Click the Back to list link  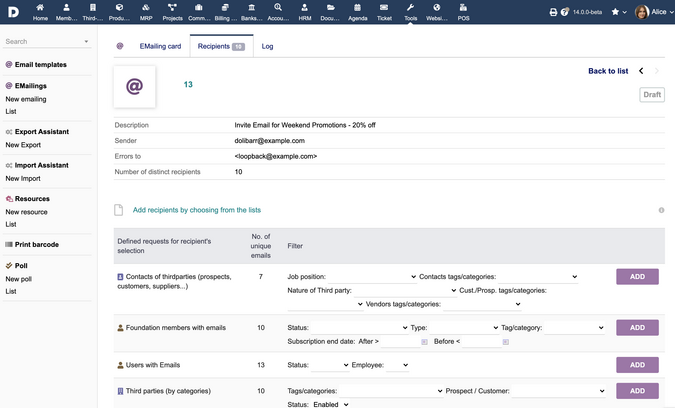tap(608, 71)
